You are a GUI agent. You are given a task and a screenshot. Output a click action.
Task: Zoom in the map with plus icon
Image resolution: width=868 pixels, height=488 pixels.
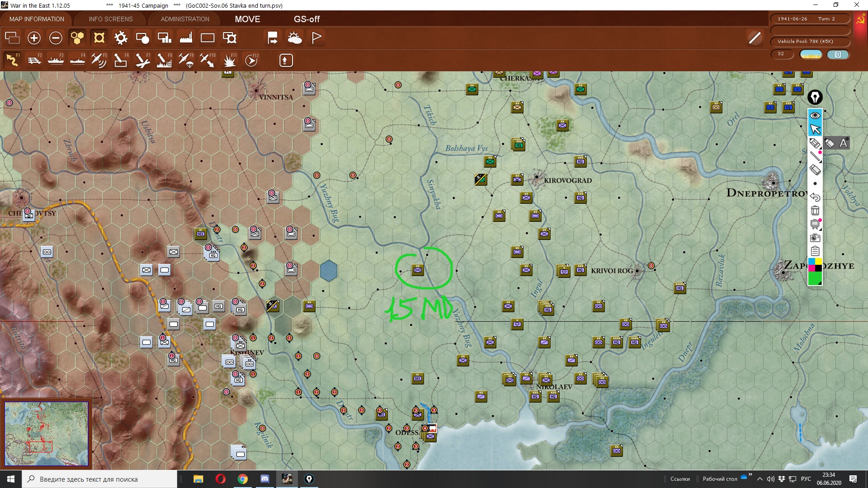tap(34, 38)
